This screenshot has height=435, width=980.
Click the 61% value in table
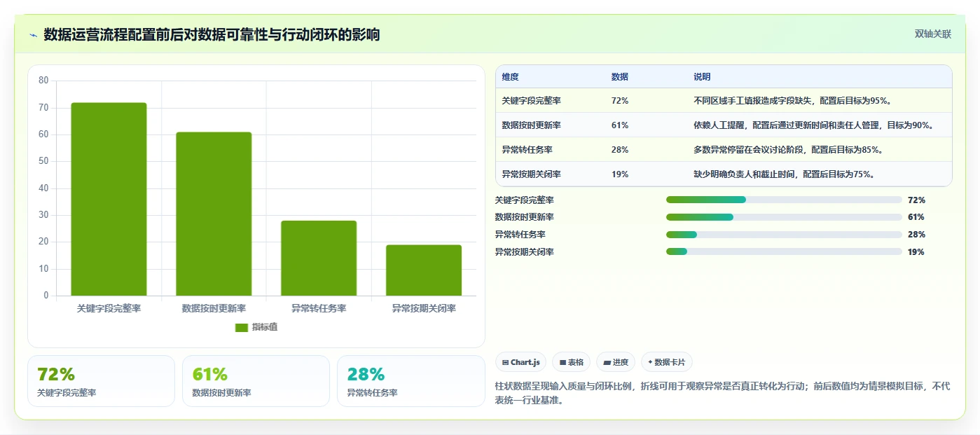(x=619, y=125)
